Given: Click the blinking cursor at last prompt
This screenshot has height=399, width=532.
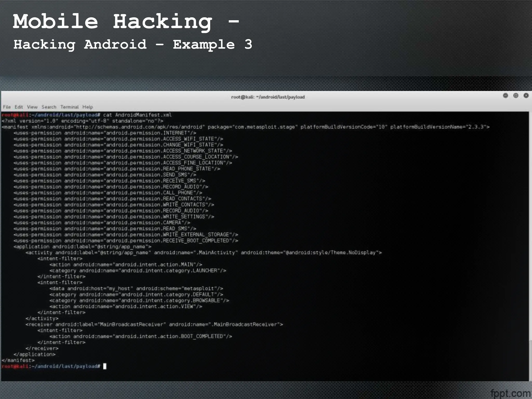Looking at the screenshot, I should point(105,366).
